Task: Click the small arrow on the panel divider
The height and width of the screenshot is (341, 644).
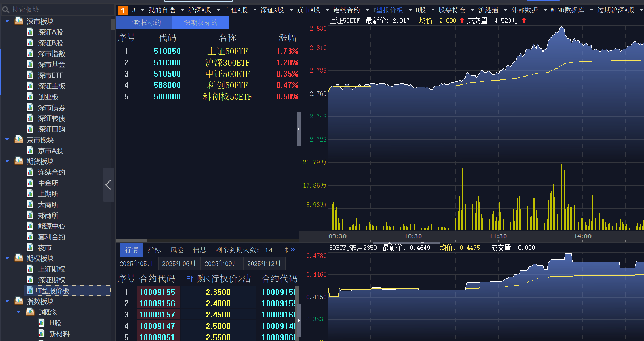Action: pos(299,129)
